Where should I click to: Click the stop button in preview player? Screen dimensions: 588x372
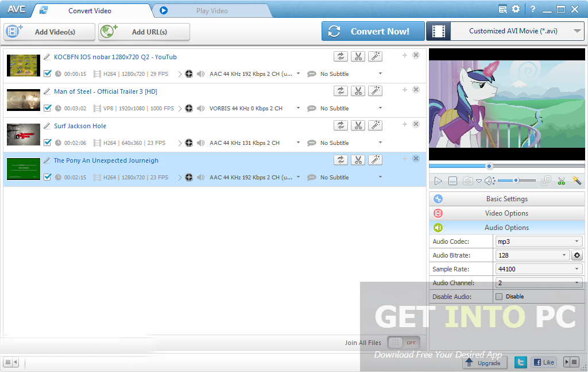(452, 181)
